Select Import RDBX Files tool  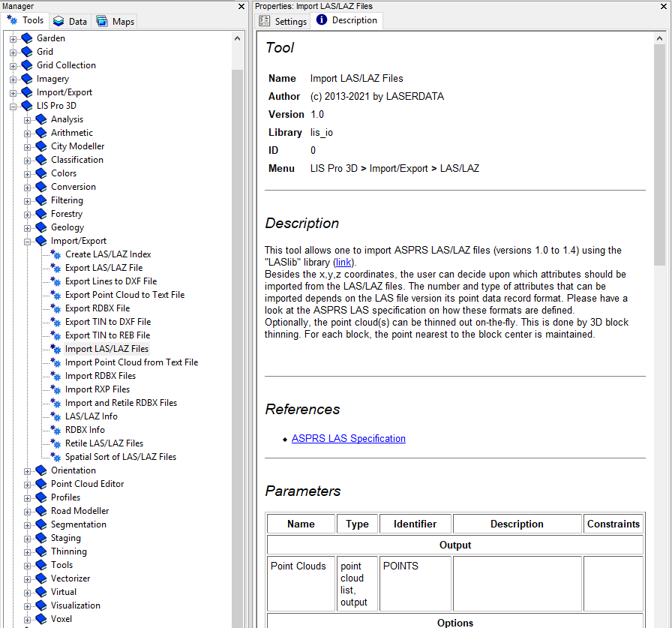pos(100,376)
